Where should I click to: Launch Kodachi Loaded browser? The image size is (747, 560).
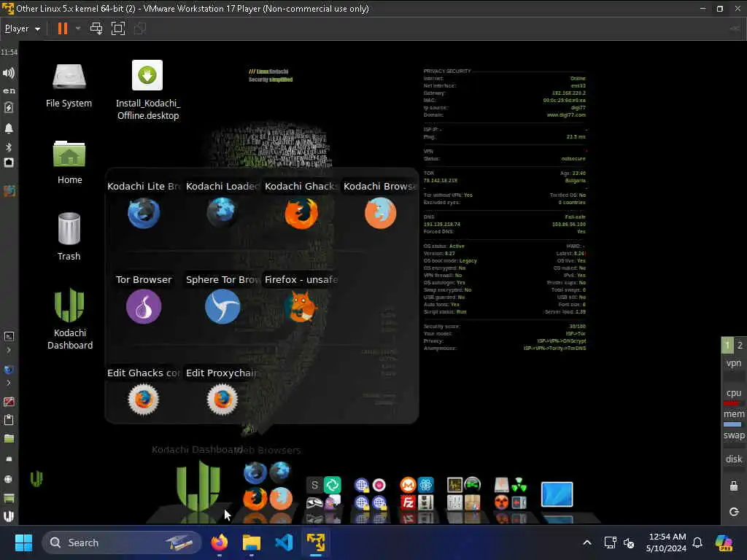pyautogui.click(x=222, y=213)
